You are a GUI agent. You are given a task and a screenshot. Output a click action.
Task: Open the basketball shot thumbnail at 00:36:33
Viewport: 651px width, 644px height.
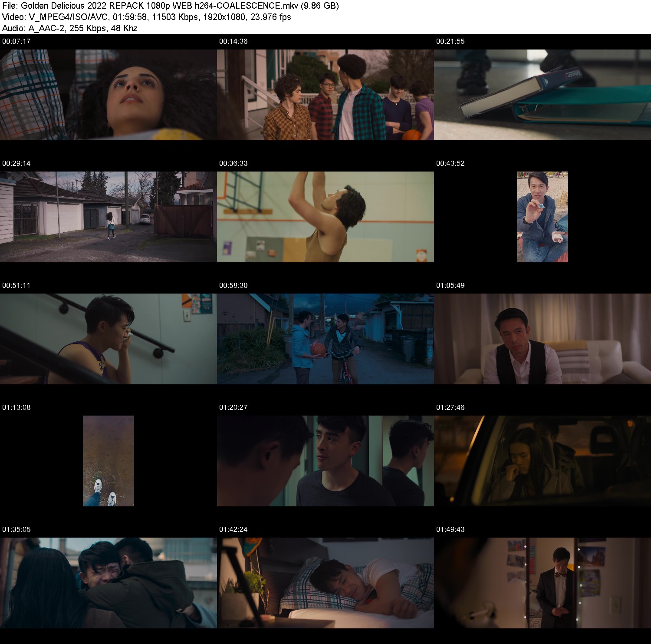[325, 217]
